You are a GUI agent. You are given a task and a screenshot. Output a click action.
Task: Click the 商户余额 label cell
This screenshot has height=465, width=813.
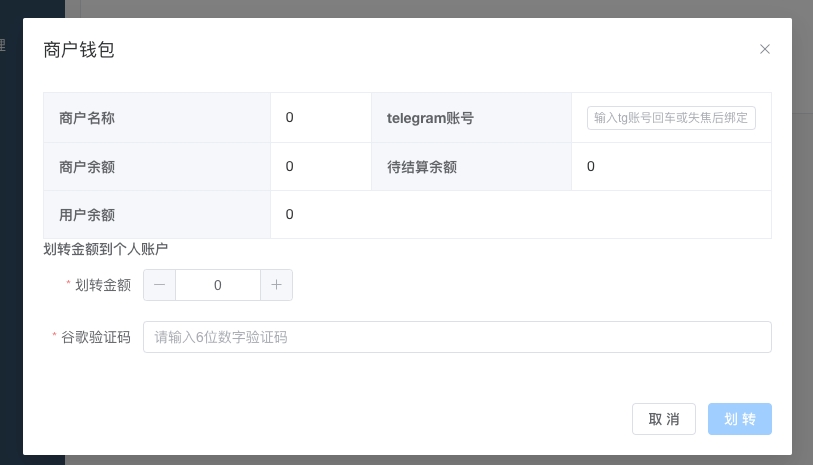coord(157,167)
